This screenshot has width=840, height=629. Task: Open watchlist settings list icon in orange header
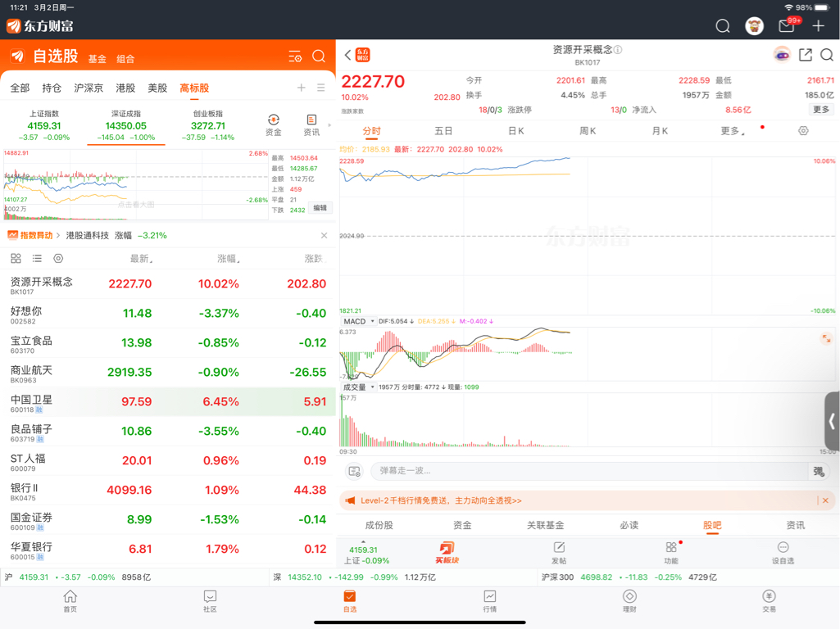tap(295, 57)
